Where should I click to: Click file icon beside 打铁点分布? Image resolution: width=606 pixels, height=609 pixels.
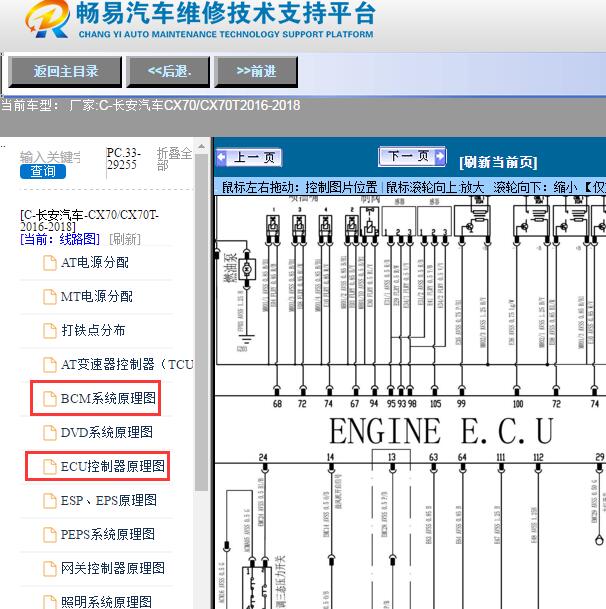(49, 331)
